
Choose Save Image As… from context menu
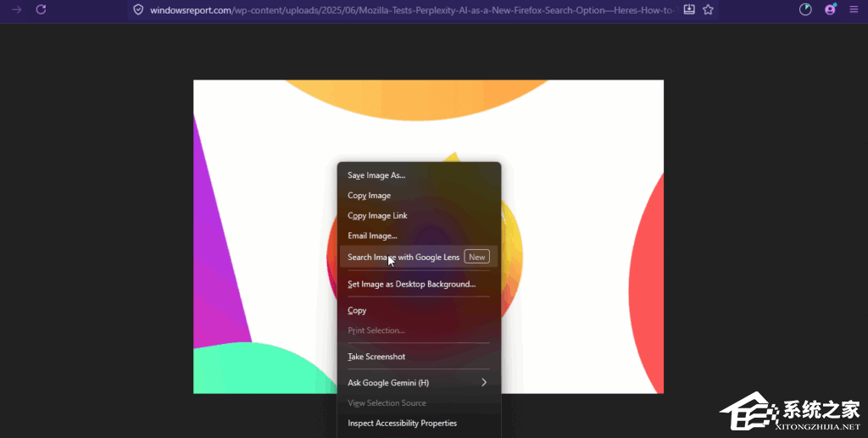(x=419, y=175)
